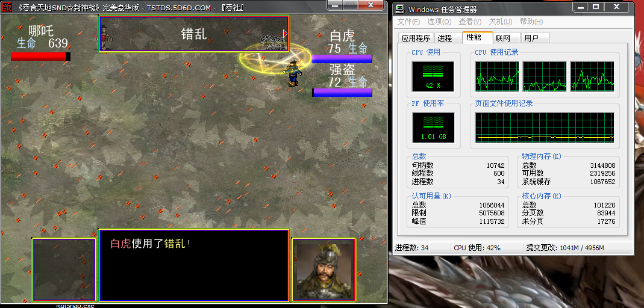Select the 性能 tab

tap(477, 37)
